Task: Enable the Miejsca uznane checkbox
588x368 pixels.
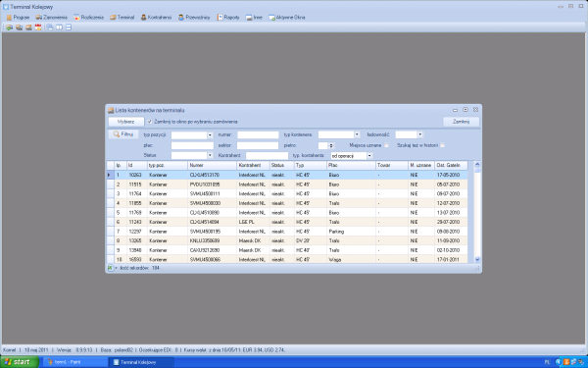Action: pos(386,145)
